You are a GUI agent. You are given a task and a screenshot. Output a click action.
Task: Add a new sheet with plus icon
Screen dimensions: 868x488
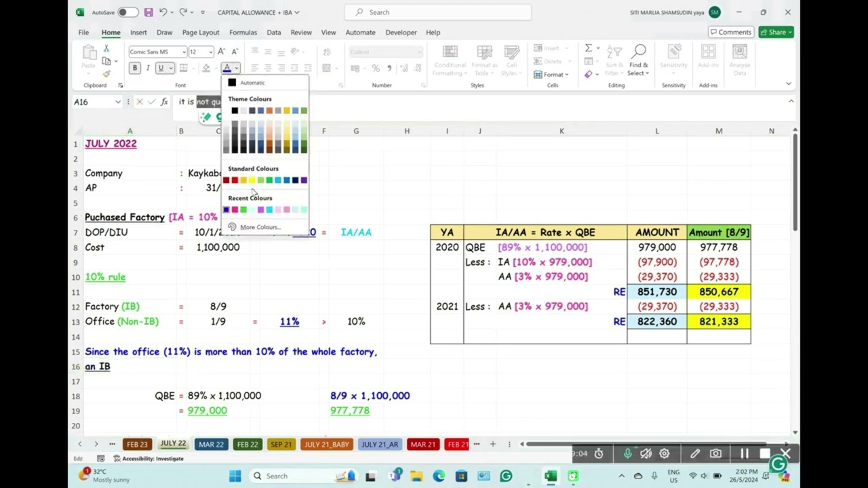[x=493, y=444]
